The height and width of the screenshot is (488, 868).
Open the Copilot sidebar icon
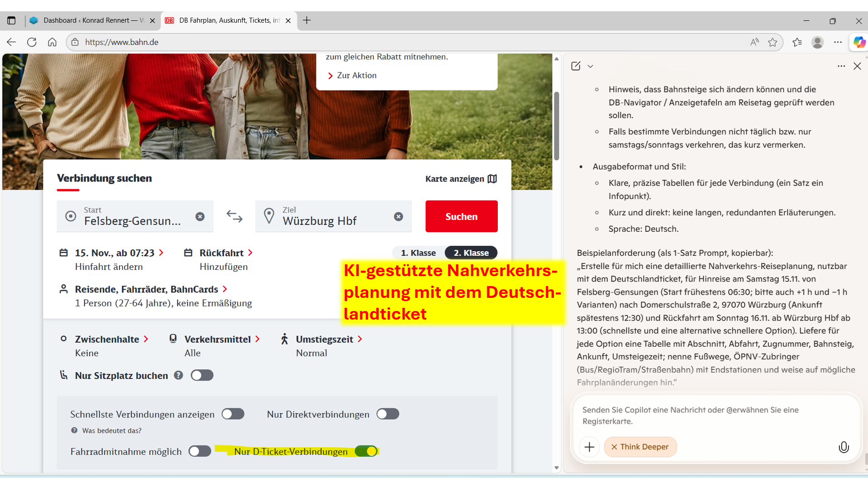pos(858,42)
